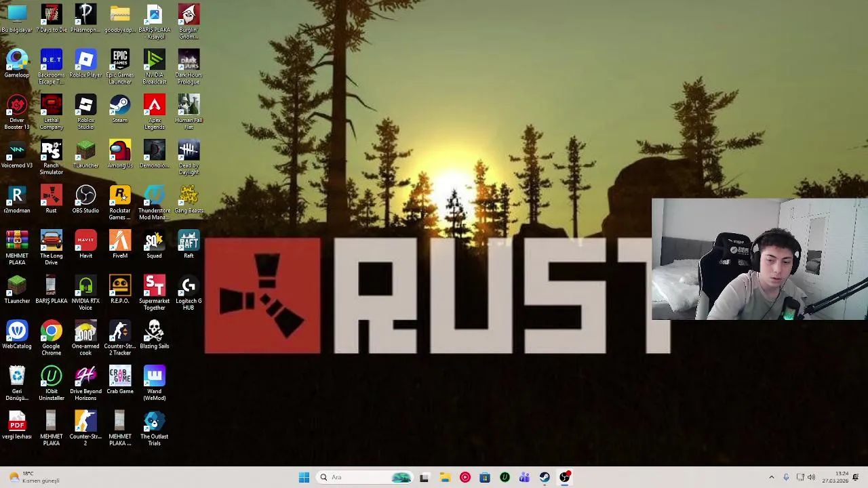Open the Among Us shortcut

pos(120,155)
